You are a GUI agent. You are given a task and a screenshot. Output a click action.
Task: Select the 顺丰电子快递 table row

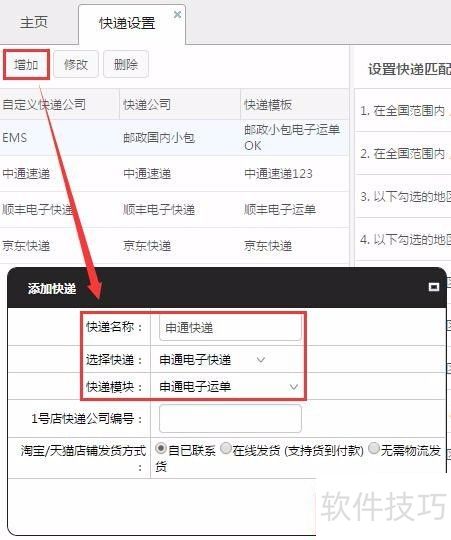(174, 210)
